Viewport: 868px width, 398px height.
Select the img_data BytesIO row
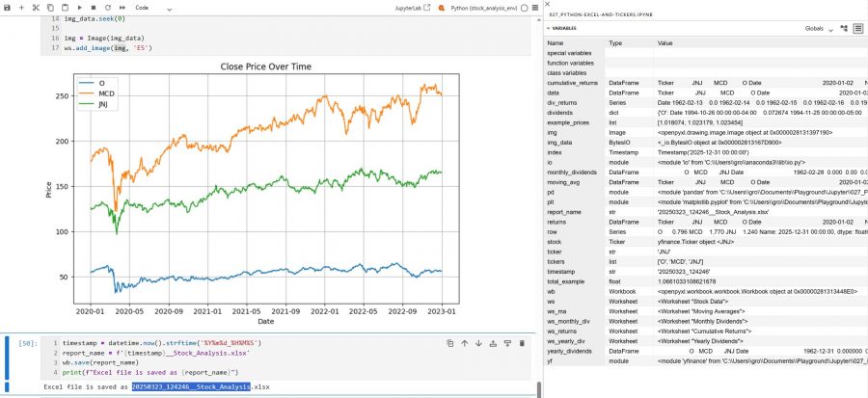tap(706, 143)
